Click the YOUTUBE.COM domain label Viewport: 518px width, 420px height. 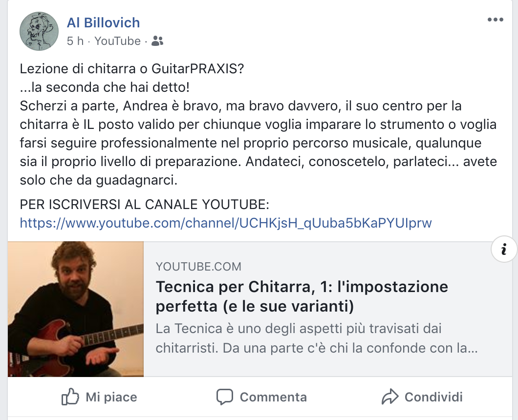198,267
